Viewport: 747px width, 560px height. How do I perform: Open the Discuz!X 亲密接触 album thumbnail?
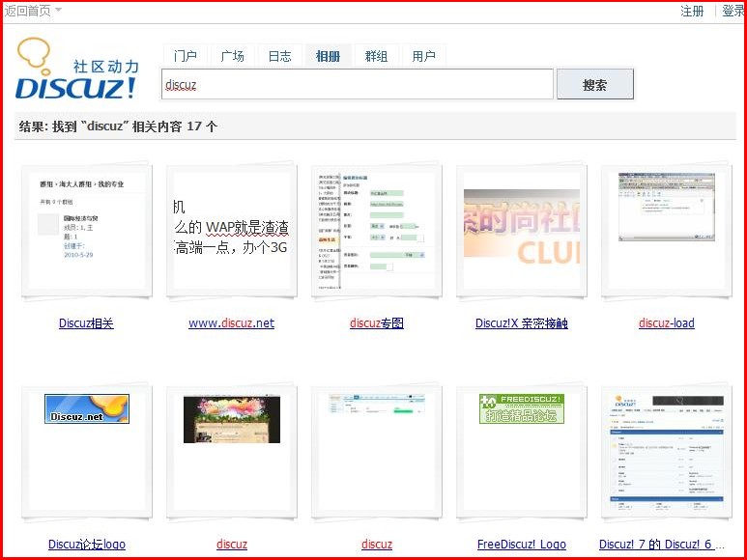pos(522,231)
